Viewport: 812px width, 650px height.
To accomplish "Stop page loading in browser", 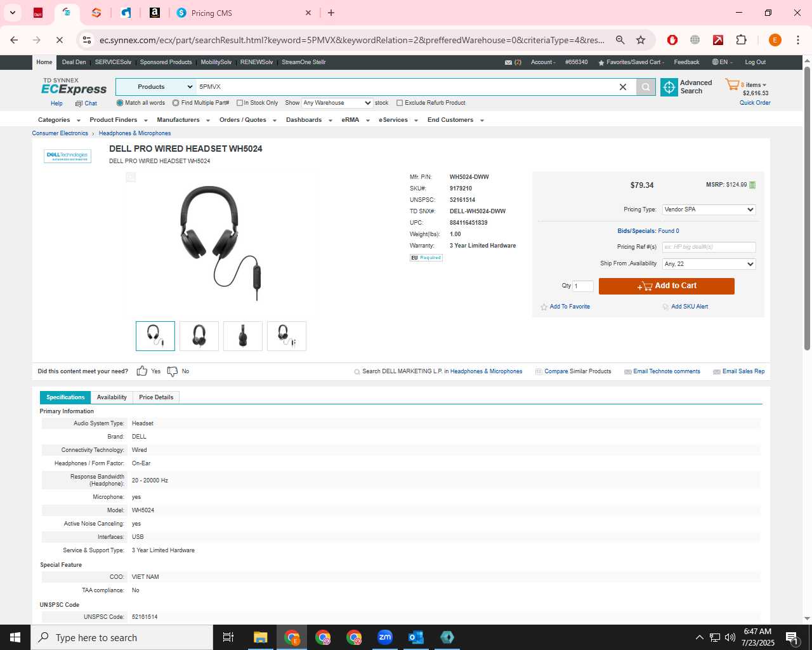I will pyautogui.click(x=59, y=40).
